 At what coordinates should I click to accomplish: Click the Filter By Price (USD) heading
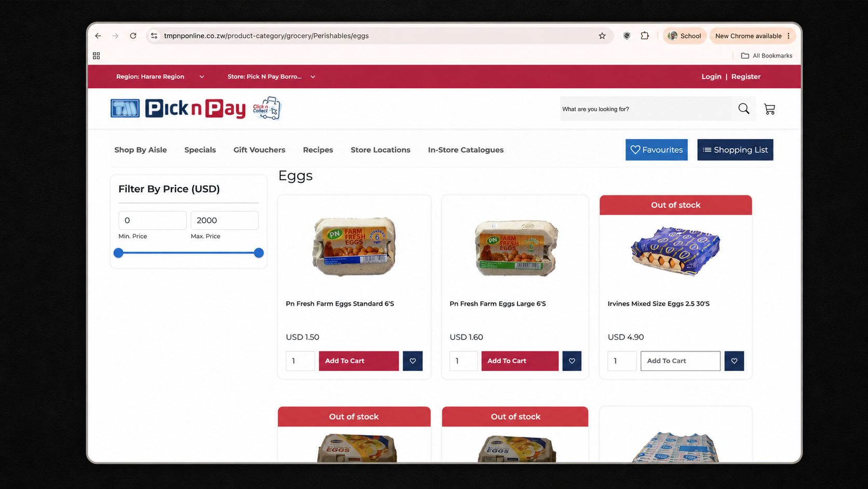pos(169,189)
